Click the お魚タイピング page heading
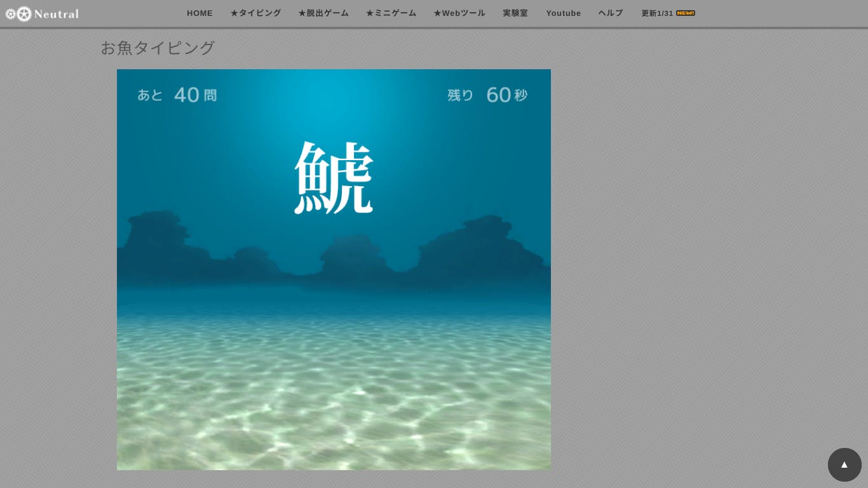This screenshot has height=488, width=868. tap(158, 48)
